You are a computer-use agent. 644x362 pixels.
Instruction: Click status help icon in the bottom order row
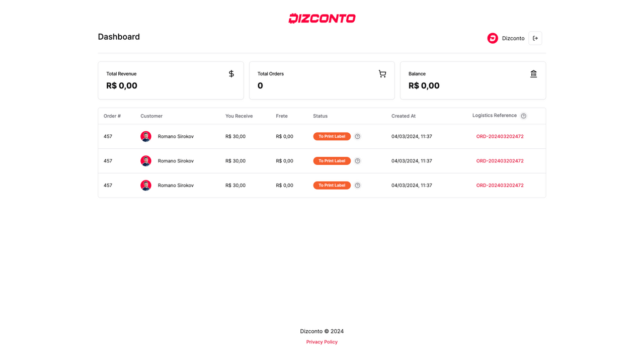[x=358, y=186]
